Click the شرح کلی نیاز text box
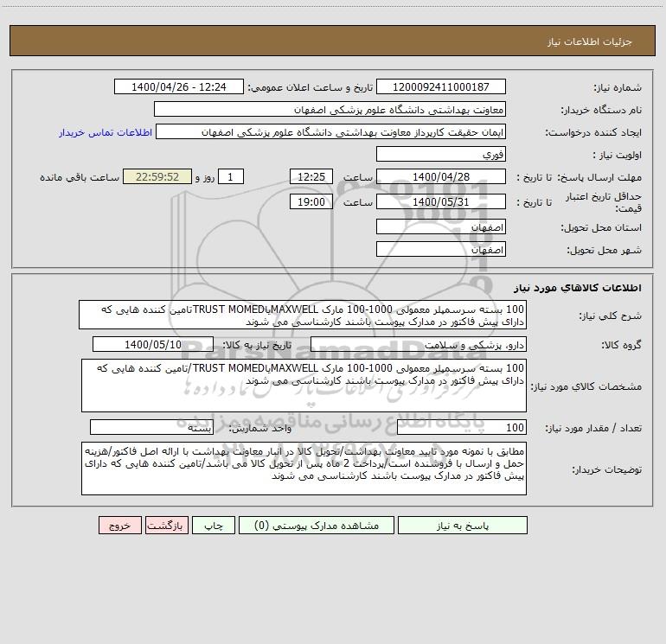The image size is (666, 644). click(303, 315)
